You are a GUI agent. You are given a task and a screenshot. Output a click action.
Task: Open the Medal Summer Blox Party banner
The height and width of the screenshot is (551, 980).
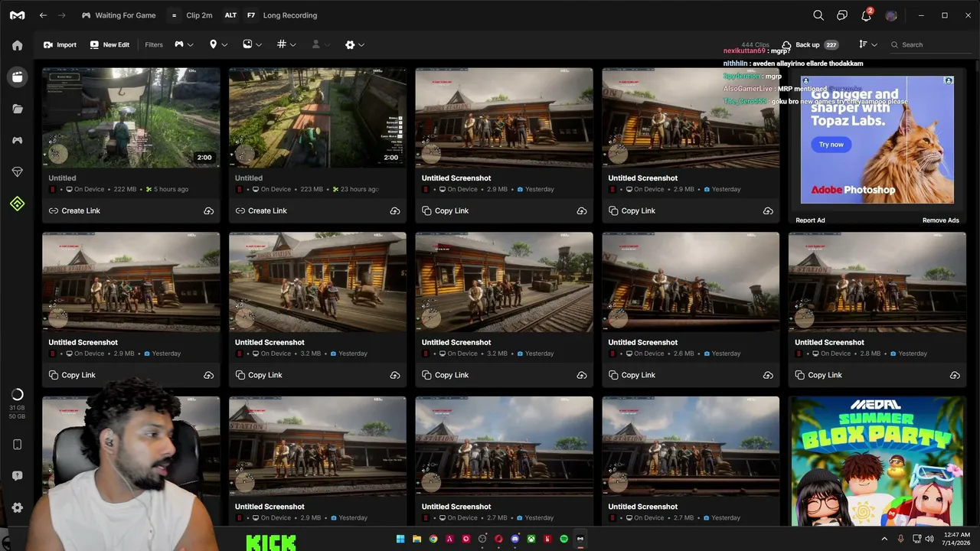point(877,461)
